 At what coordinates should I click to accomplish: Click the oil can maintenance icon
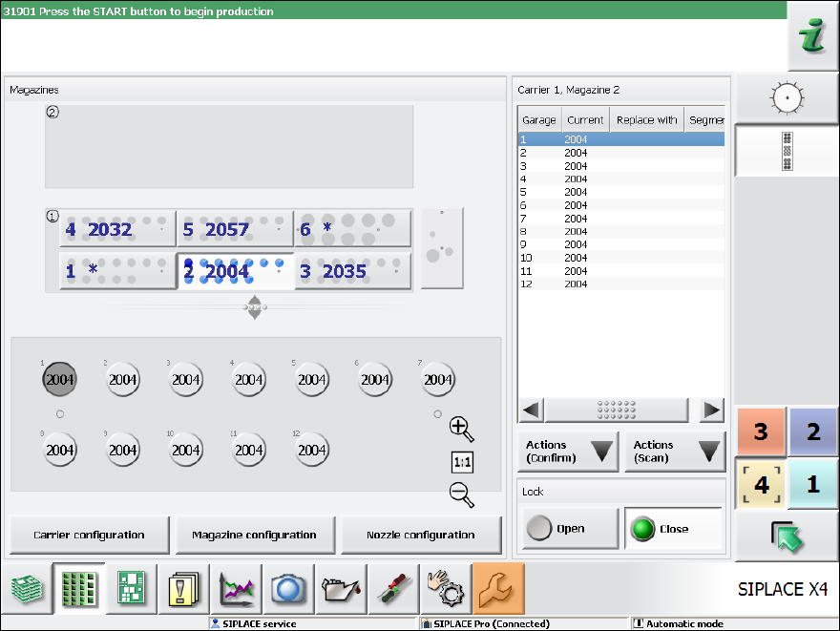[x=340, y=587]
